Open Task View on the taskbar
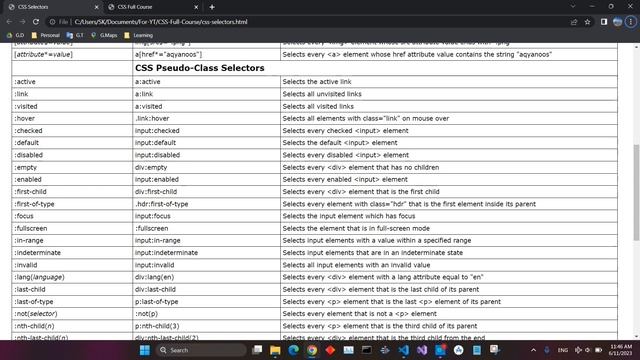 tap(257, 350)
